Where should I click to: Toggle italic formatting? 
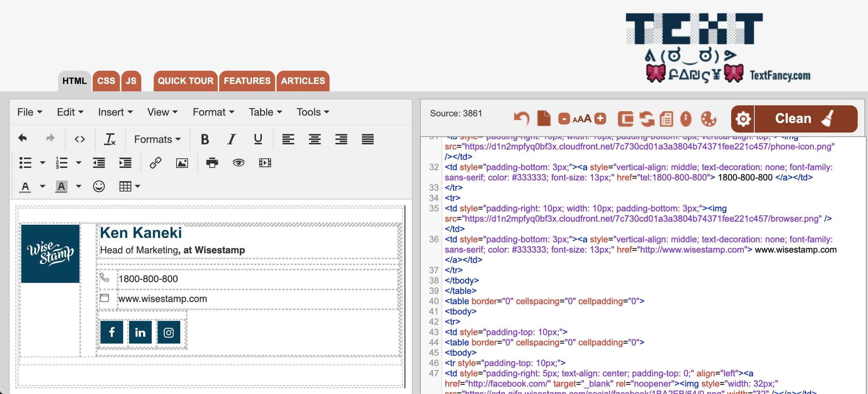[x=231, y=139]
